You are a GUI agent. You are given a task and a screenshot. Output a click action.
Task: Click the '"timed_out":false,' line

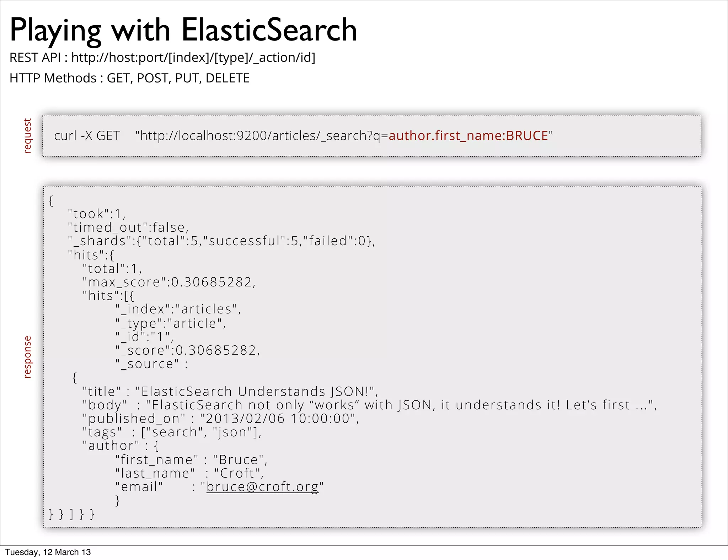[x=128, y=227]
